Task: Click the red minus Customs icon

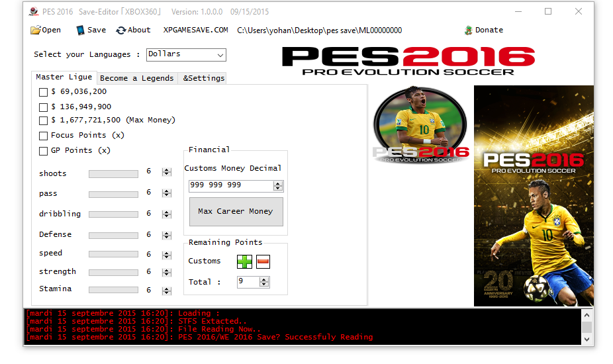Action: (262, 261)
